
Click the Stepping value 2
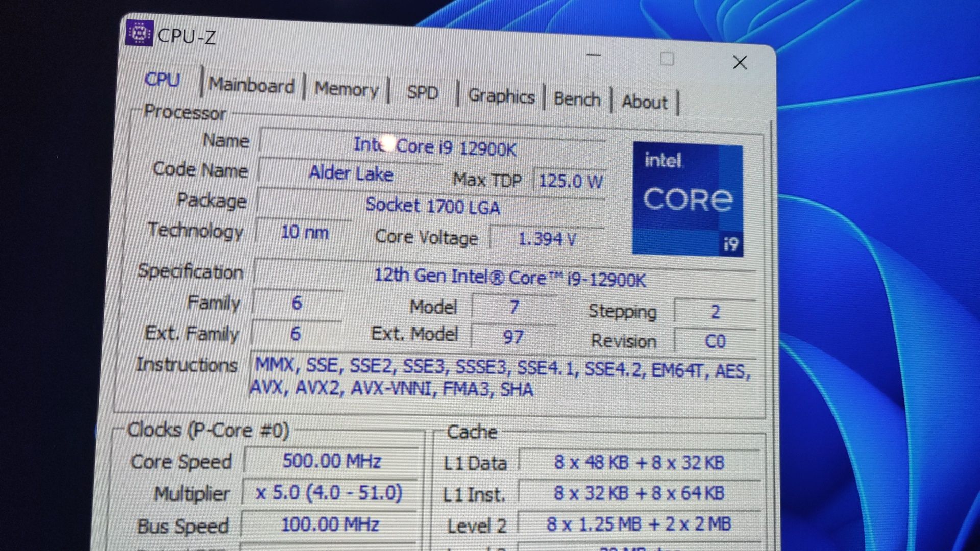(715, 312)
